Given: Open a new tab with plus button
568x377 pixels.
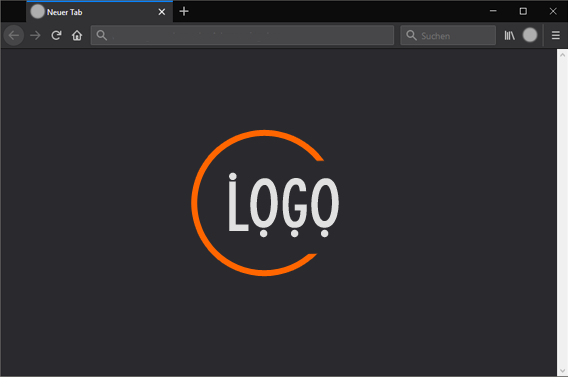Looking at the screenshot, I should point(184,12).
